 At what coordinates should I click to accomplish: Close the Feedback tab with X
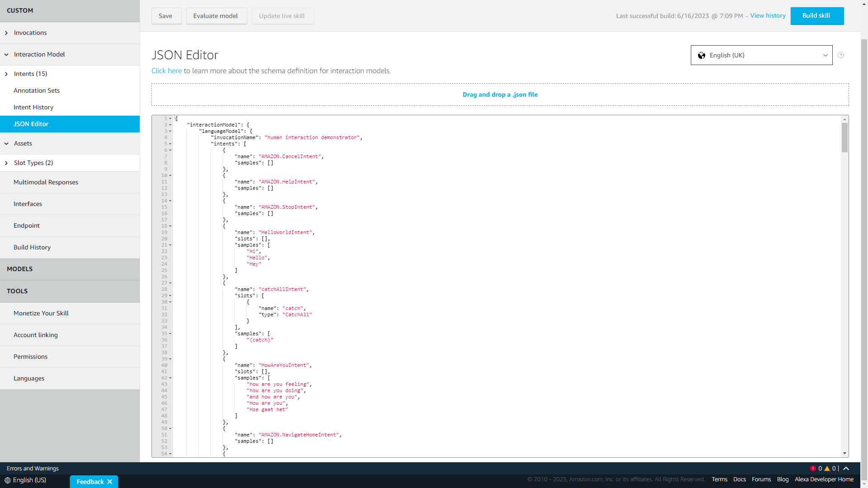[x=110, y=482]
